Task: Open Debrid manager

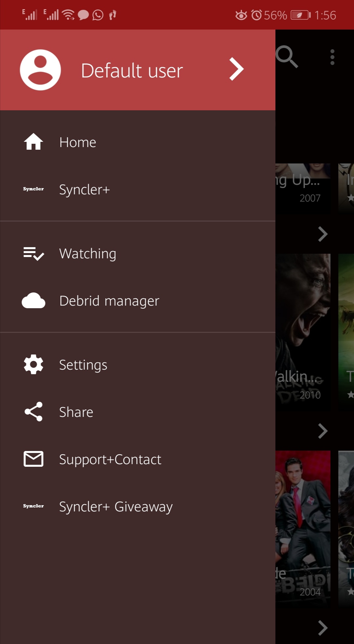Action: (109, 301)
